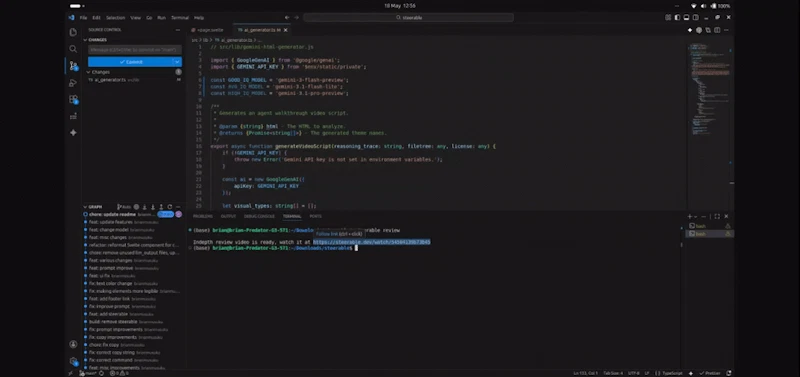This screenshot has width=800, height=377.
Task: Open Source Control panel more actions
Action: coord(178,30)
